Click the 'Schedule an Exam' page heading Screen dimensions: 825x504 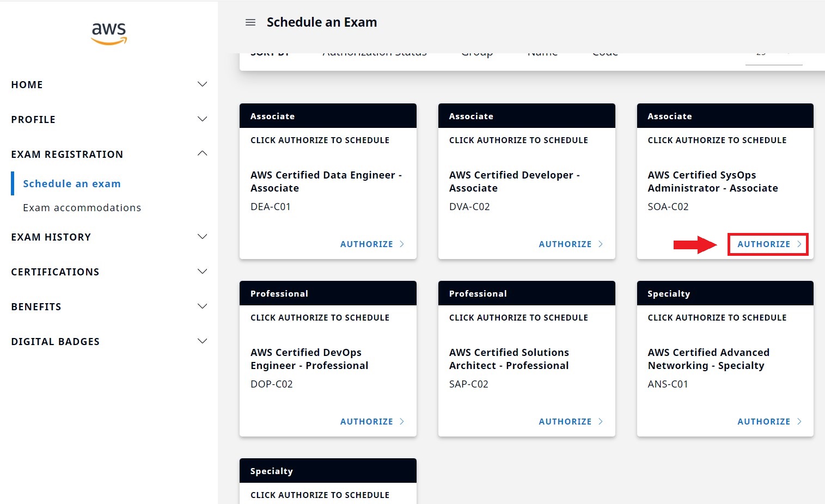[322, 22]
